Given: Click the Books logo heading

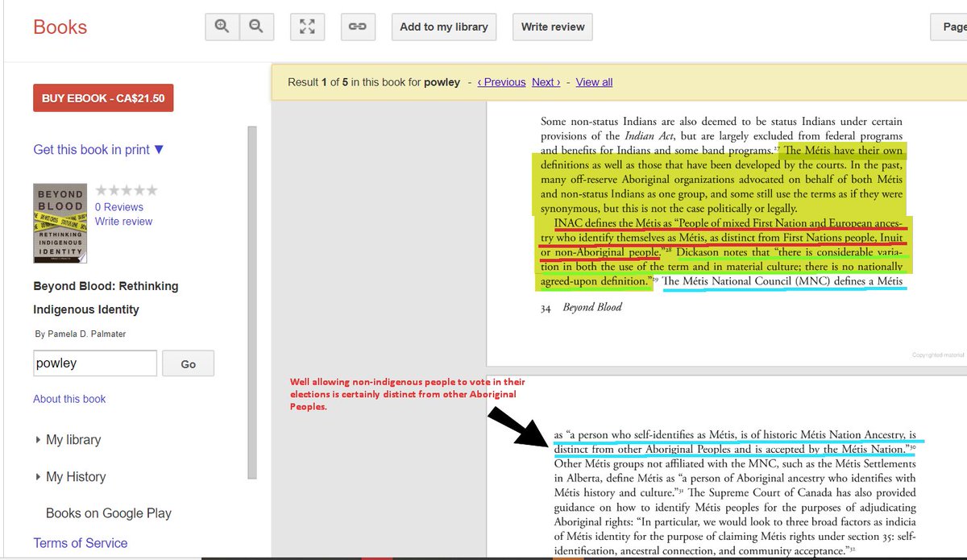Looking at the screenshot, I should [x=60, y=27].
